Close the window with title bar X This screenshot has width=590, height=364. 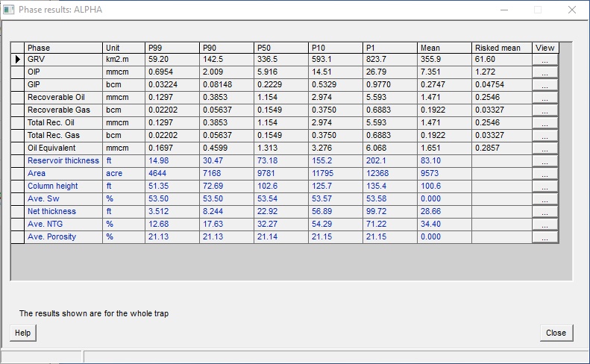click(x=571, y=10)
